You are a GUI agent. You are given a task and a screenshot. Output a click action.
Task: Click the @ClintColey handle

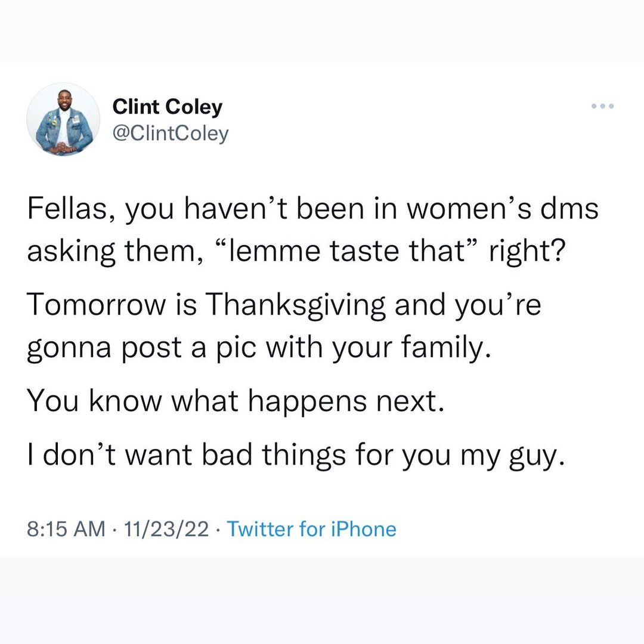point(171,134)
